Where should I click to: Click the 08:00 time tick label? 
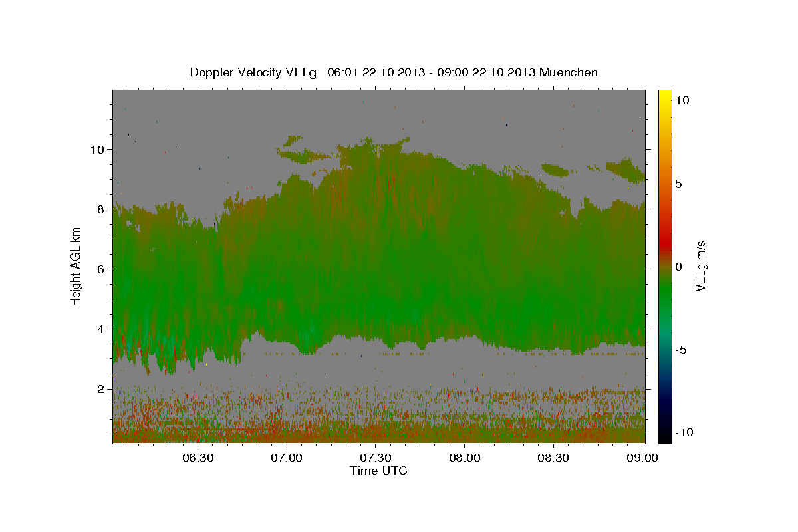[x=465, y=458]
